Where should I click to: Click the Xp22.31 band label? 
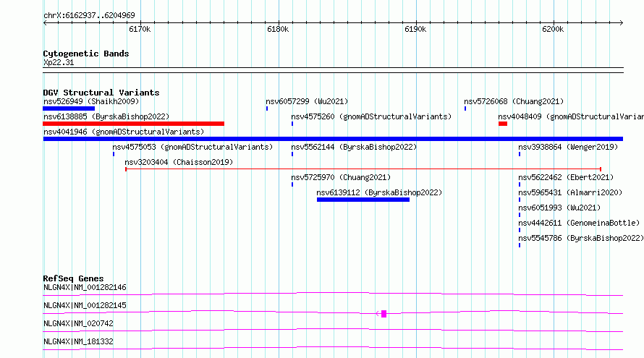pyautogui.click(x=59, y=62)
